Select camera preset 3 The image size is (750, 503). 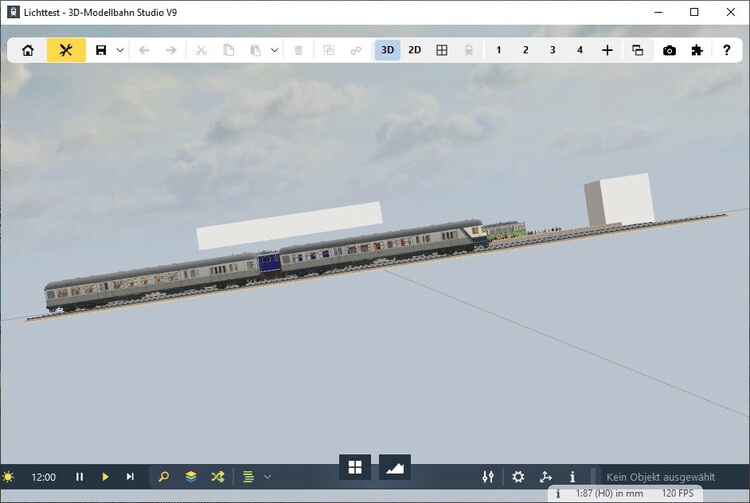pyautogui.click(x=552, y=50)
